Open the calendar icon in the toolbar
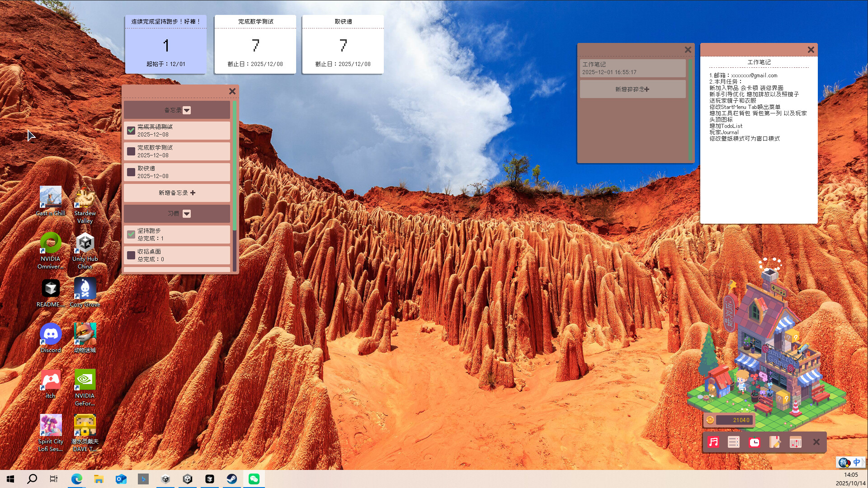The height and width of the screenshot is (488, 868). [x=795, y=442]
